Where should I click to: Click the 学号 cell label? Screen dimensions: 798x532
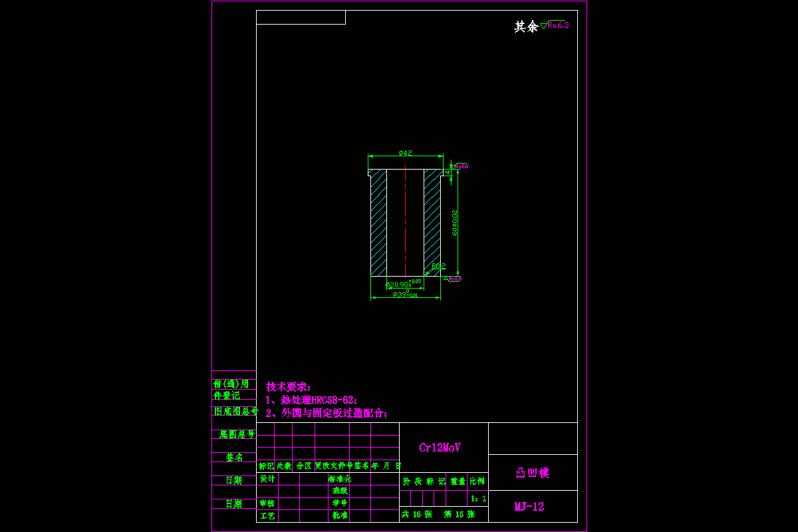coord(340,503)
